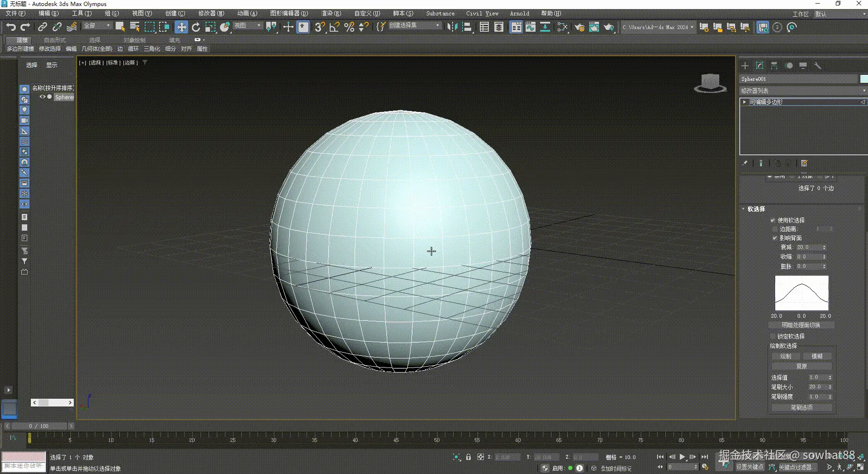The width and height of the screenshot is (868, 474).
Task: Enable 使用软选择 checkbox
Action: coord(773,220)
